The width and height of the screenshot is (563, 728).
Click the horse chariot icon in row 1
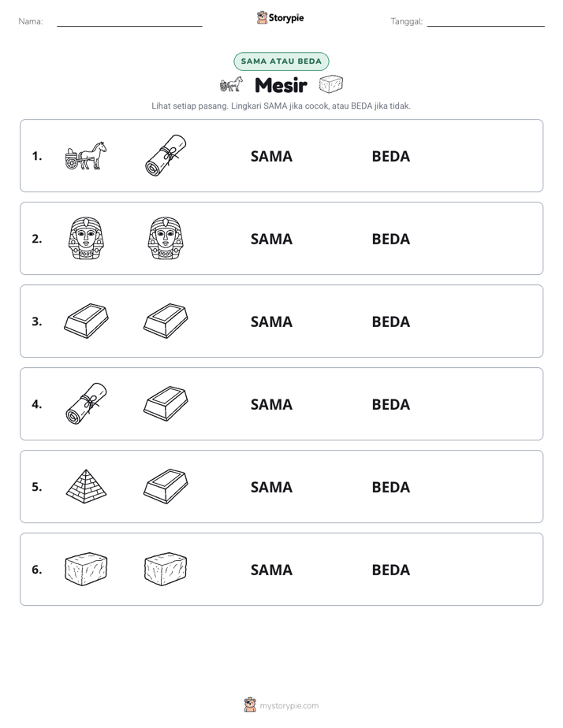click(86, 155)
